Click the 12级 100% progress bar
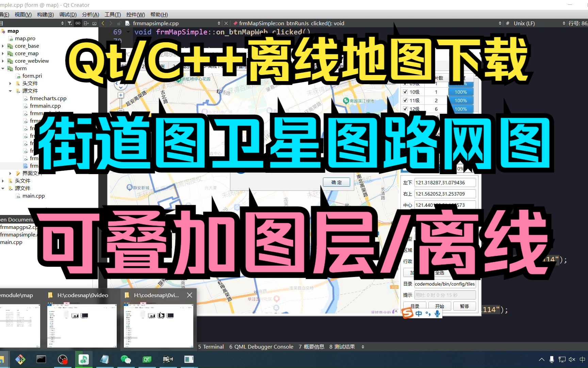Screen dimensions: 588x368 click(461, 109)
